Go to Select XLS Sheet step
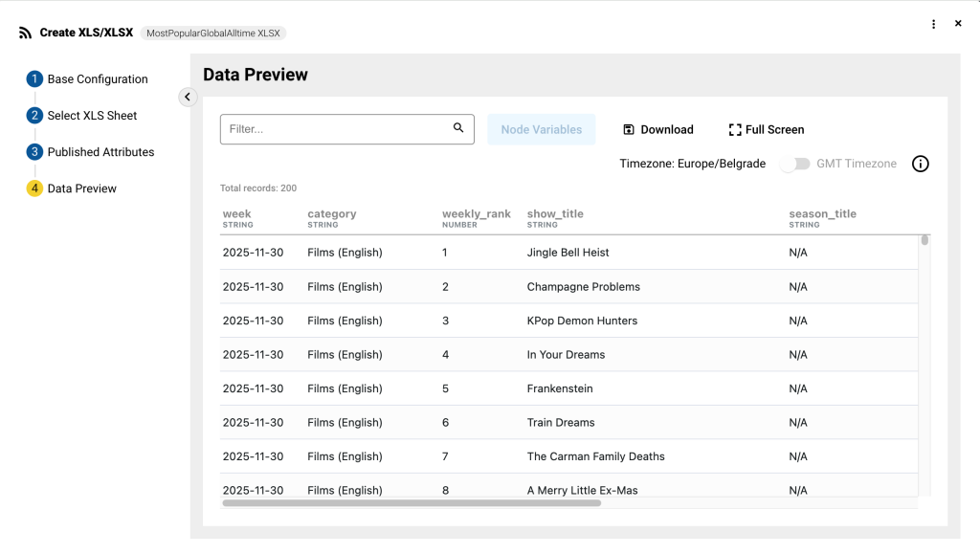This screenshot has width=980, height=554. point(92,116)
